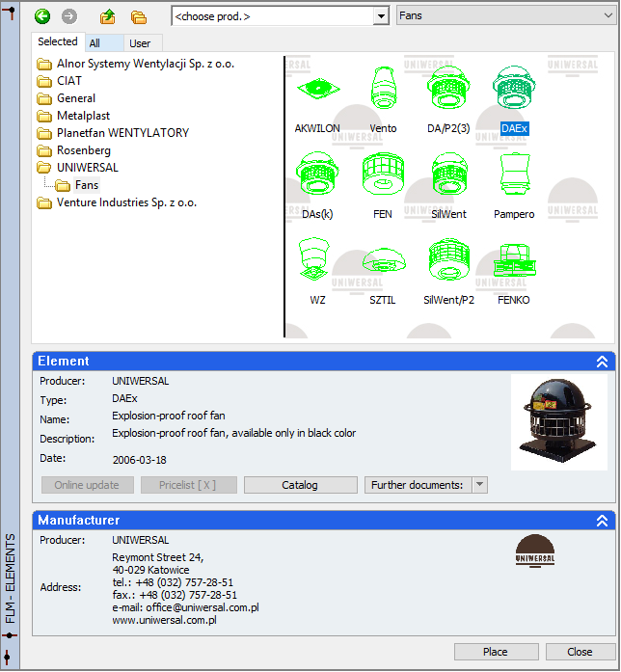Collapse the Manufacturer panel section
Image resolution: width=621 pixels, height=672 pixels.
[602, 521]
